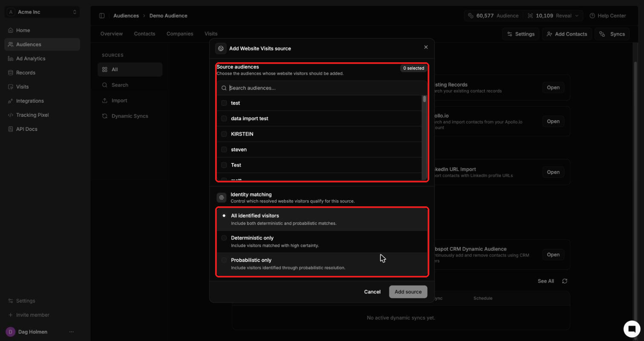Click the Invite member plus icon
The image size is (644, 341).
coord(11,315)
